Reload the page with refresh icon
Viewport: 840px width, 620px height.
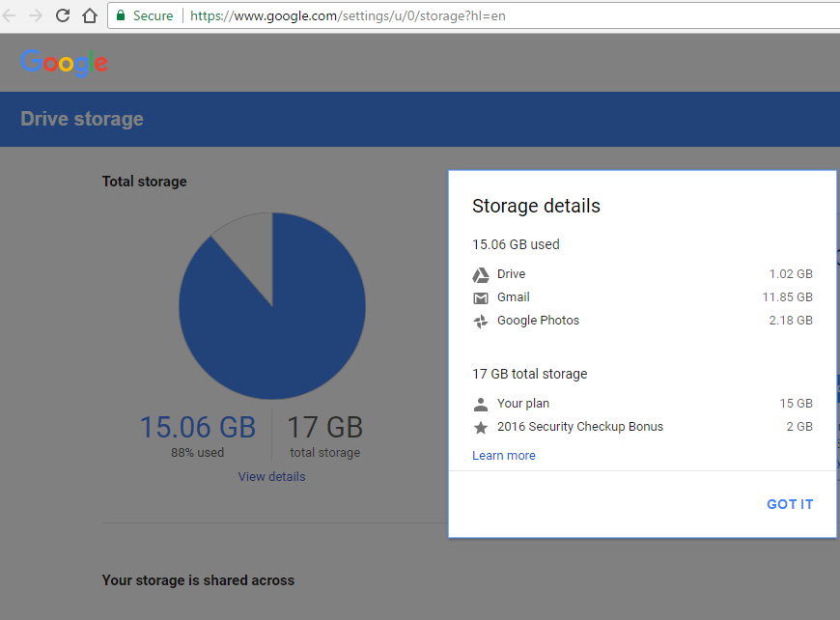point(63,15)
